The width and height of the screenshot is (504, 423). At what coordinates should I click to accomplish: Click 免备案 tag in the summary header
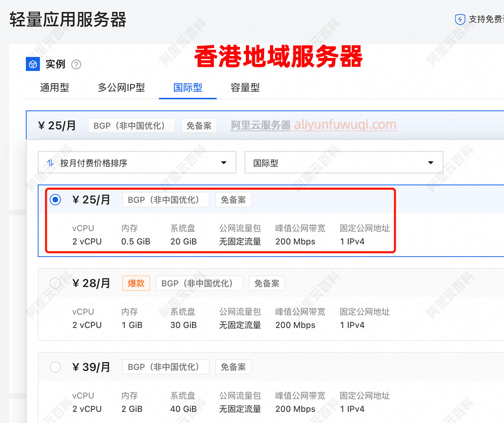click(x=199, y=125)
